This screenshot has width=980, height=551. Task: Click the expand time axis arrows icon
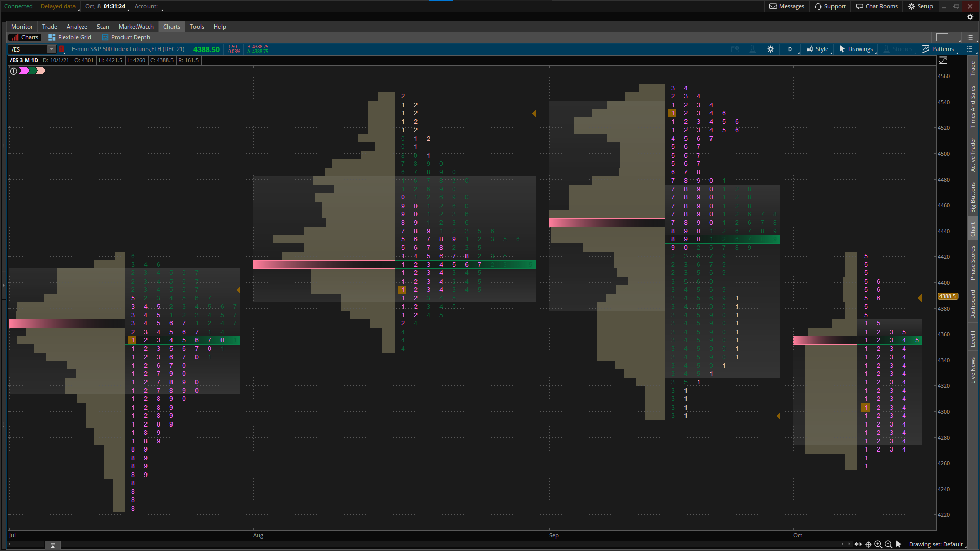pos(858,544)
